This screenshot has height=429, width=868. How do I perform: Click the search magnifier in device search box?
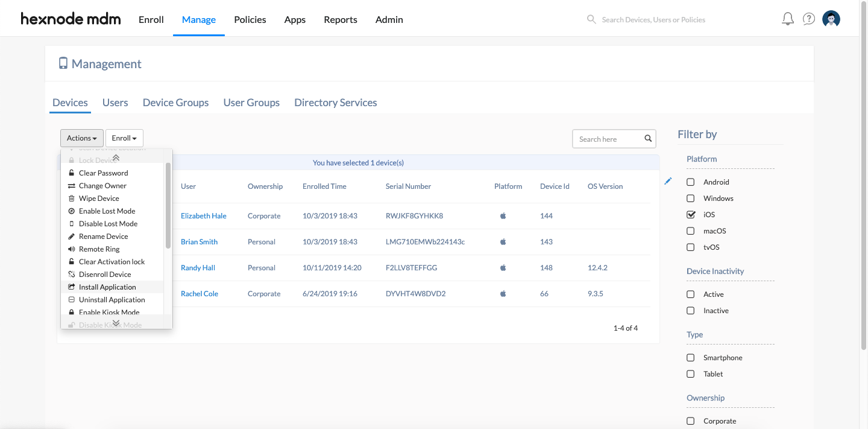(648, 139)
